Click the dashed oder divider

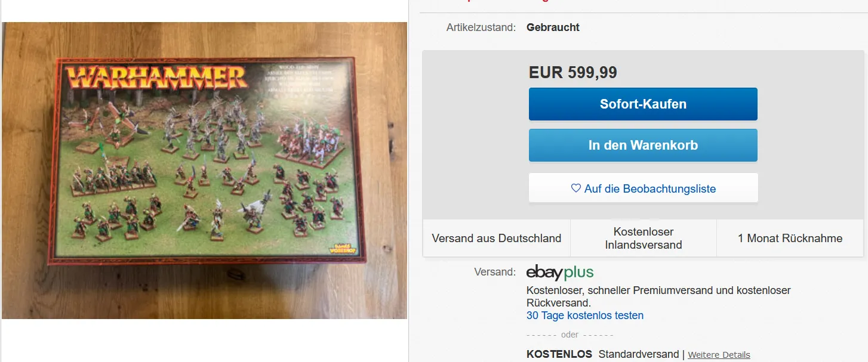point(570,335)
